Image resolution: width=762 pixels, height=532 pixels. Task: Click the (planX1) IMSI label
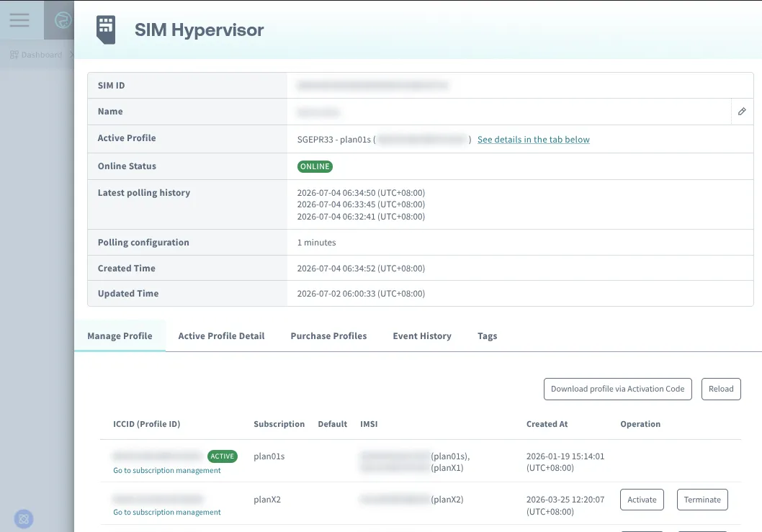coord(447,468)
